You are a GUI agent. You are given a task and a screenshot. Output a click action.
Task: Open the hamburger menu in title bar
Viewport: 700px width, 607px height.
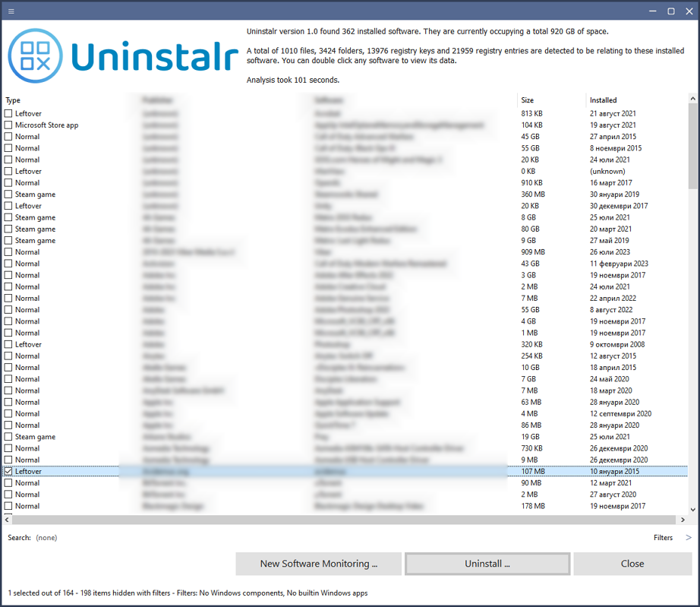click(x=11, y=11)
